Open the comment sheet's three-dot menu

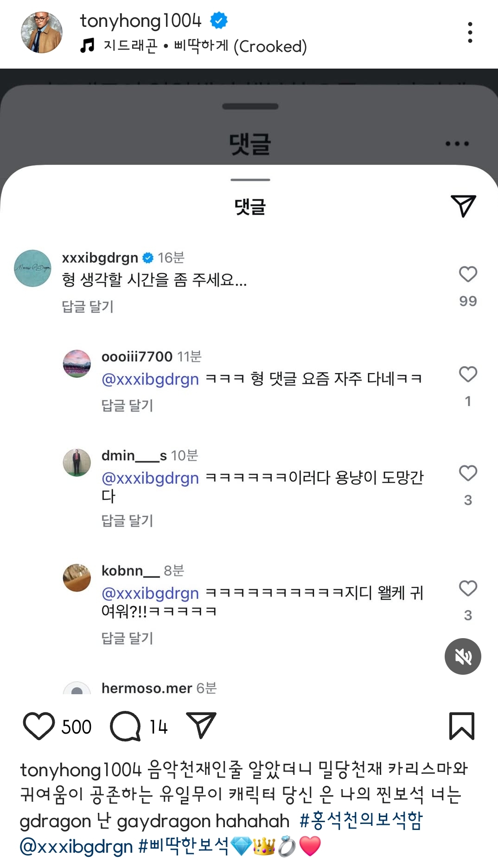[x=457, y=144]
